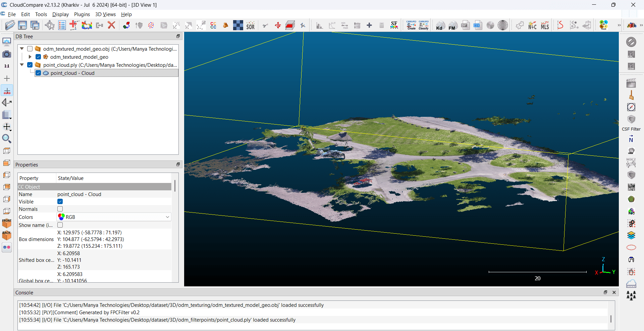Enable the Normals checkbox in Properties
644x331 pixels.
[x=60, y=209]
